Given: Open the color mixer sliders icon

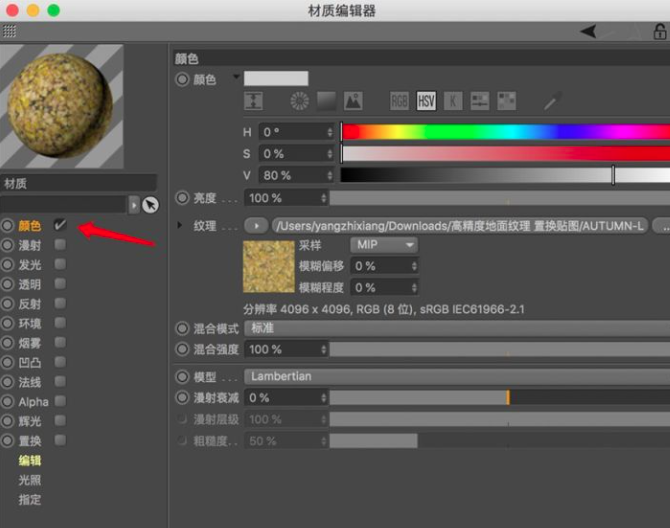Looking at the screenshot, I should (x=480, y=101).
